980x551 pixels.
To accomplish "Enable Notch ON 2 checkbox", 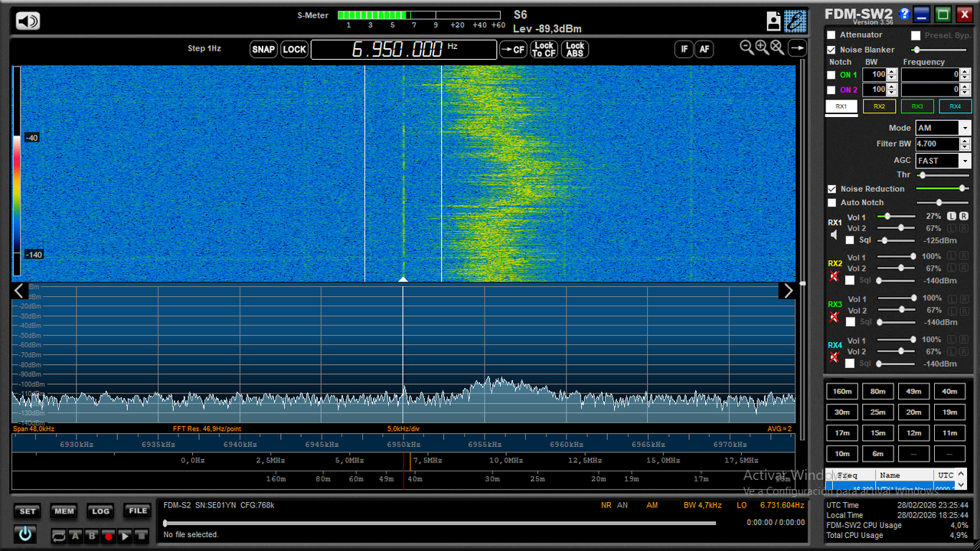I will tap(831, 90).
